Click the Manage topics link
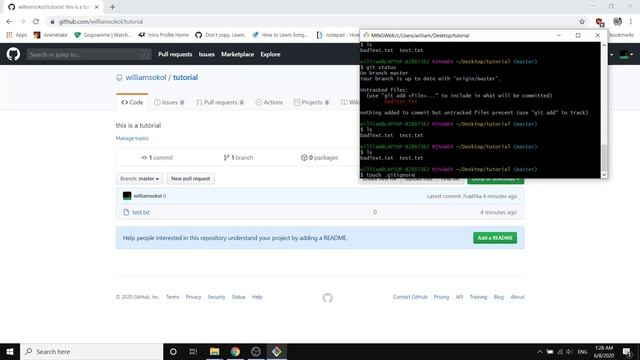640x360 pixels. point(132,138)
